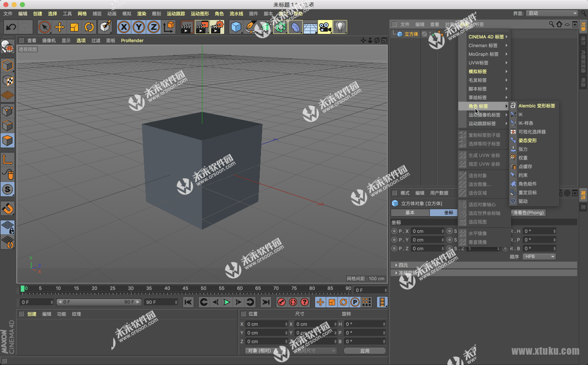Toggle P parameter keyframe icon
The image size is (588, 365).
[355, 302]
